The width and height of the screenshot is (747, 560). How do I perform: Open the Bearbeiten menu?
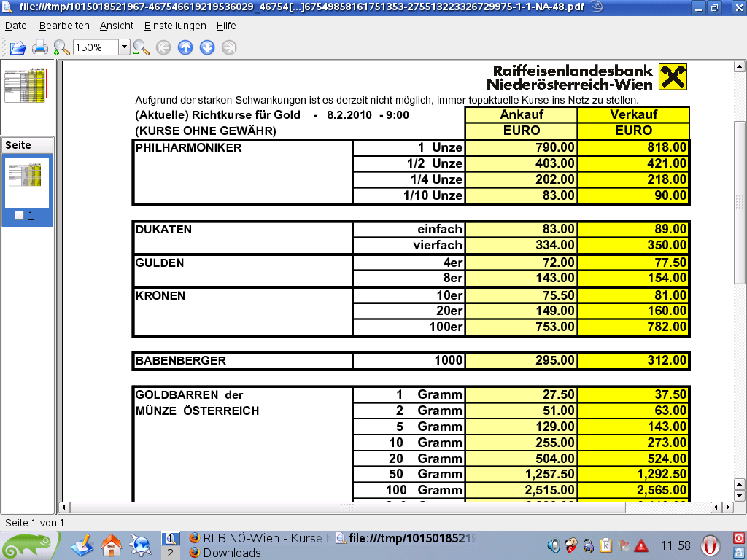(x=64, y=26)
